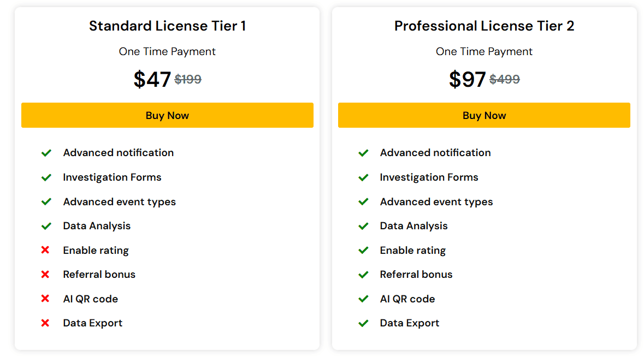644x357 pixels.
Task: Click the Standard License Tier 1 heading
Action: tap(167, 26)
